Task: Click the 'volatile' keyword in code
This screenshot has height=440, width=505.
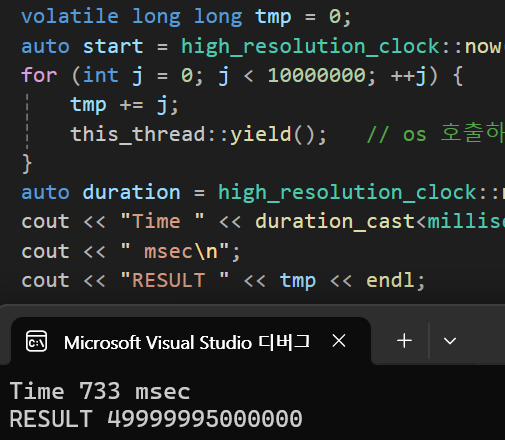Action: click(70, 17)
